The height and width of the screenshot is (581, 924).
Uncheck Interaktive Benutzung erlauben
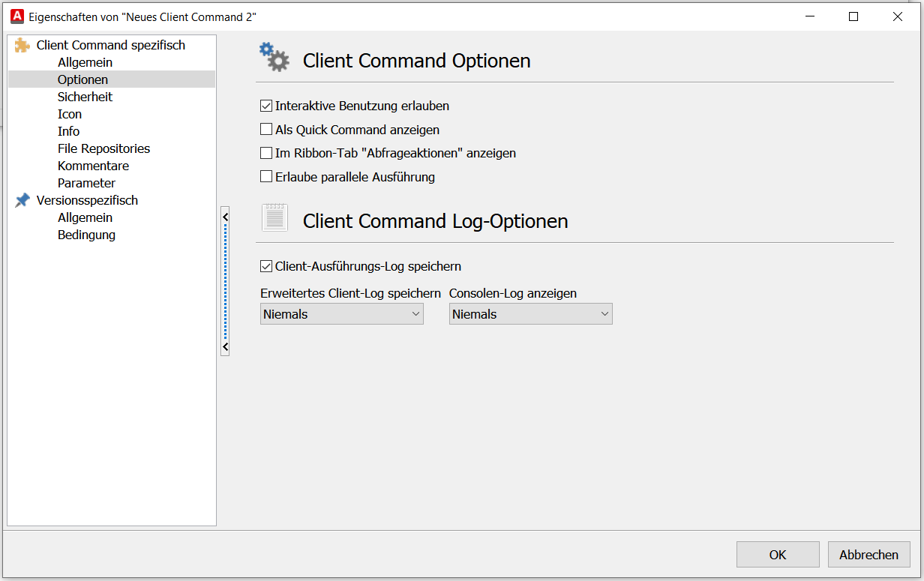[266, 106]
